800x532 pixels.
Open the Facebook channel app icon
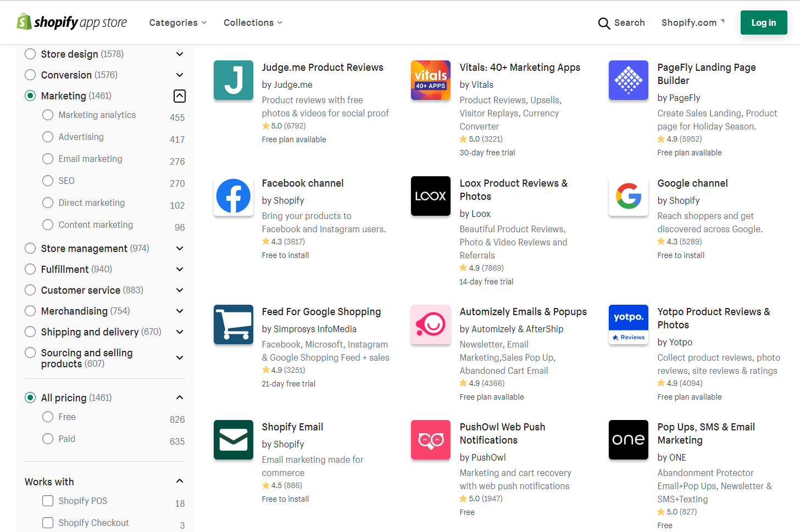(234, 196)
